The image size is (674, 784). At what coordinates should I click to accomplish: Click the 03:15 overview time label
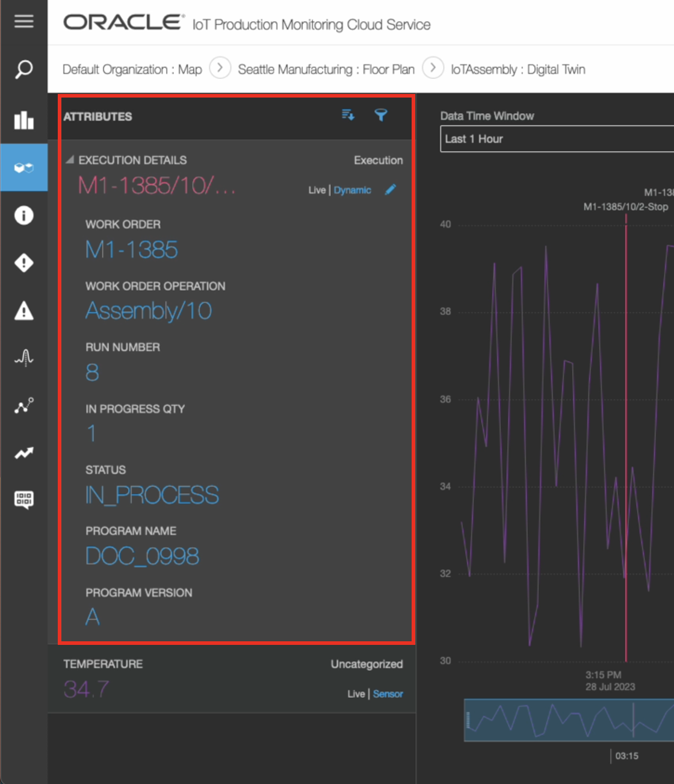click(x=626, y=756)
